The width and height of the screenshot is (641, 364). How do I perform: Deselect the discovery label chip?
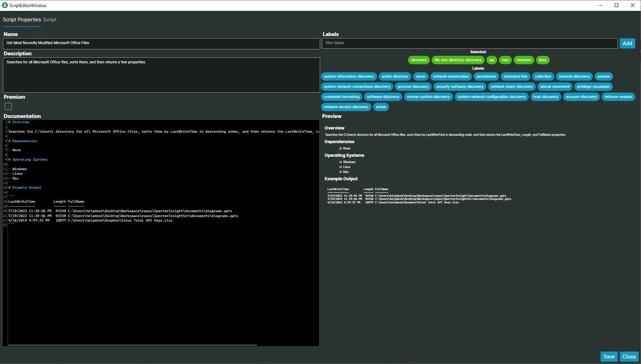coord(419,60)
